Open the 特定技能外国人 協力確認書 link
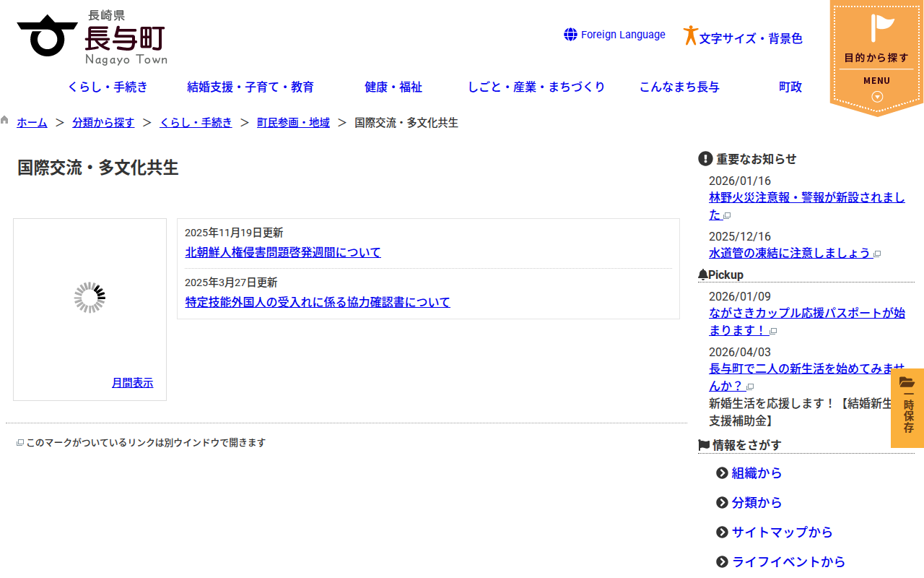The width and height of the screenshot is (924, 578). click(318, 302)
